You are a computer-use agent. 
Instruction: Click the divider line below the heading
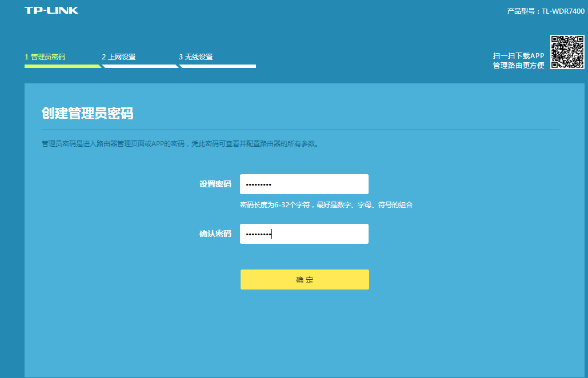point(300,130)
